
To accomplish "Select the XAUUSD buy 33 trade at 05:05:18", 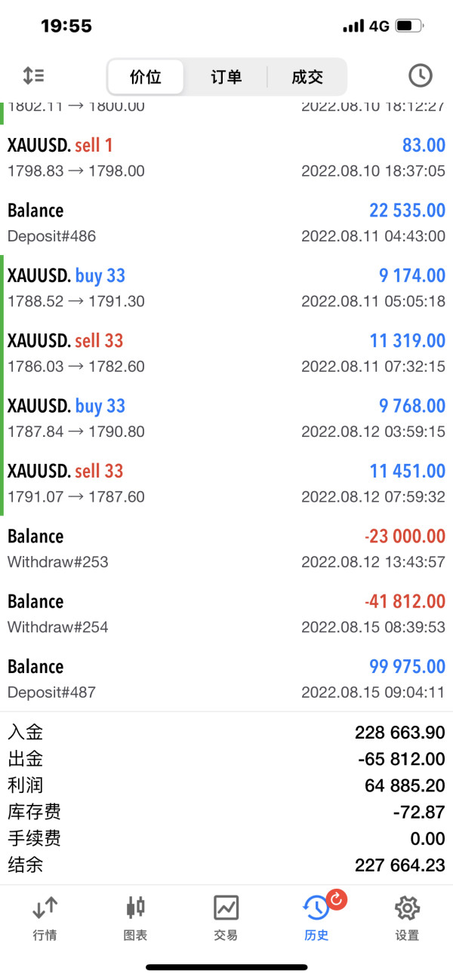I will click(x=226, y=287).
